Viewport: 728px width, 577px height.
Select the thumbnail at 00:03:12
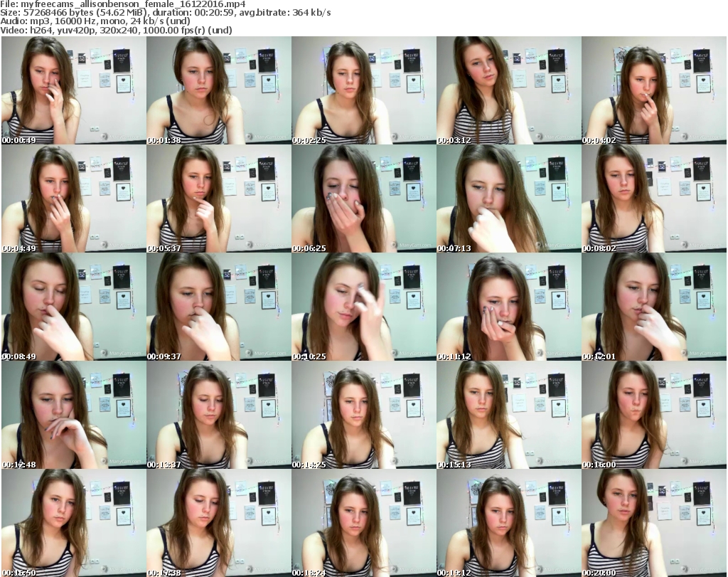pyautogui.click(x=508, y=90)
